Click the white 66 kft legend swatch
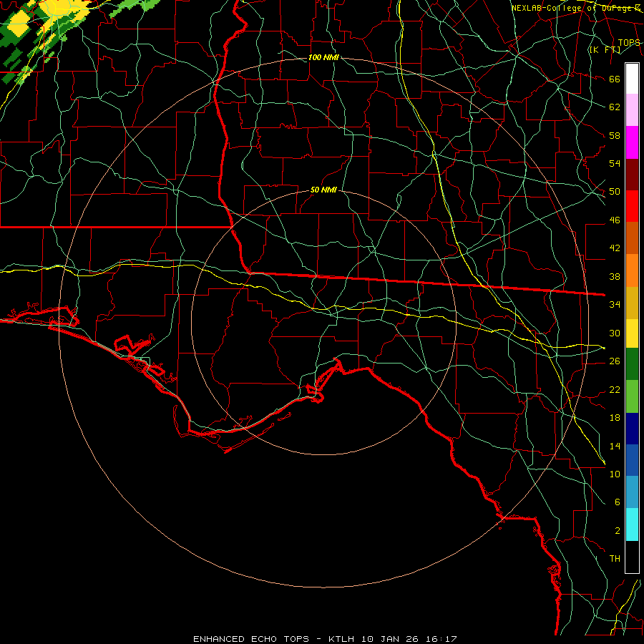 (x=632, y=79)
